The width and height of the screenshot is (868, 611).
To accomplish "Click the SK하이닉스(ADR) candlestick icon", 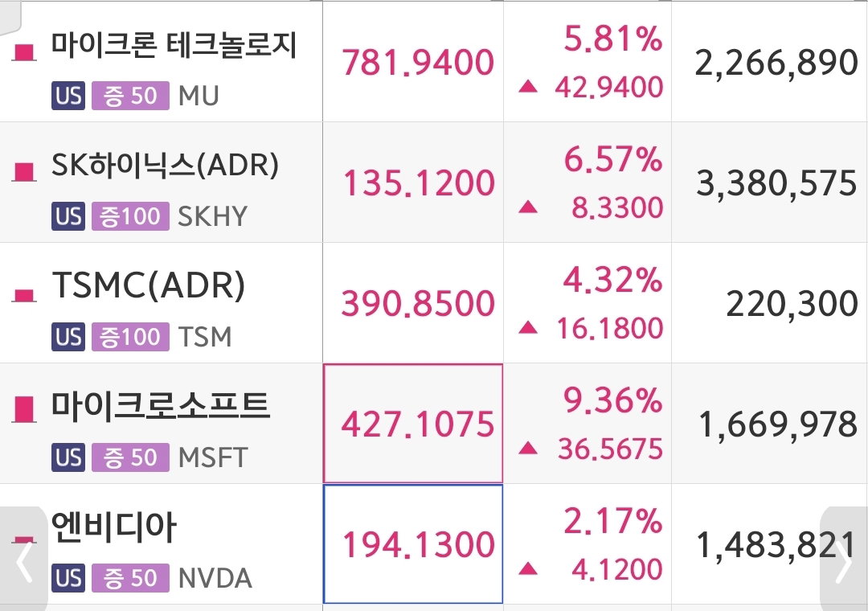I will tap(24, 172).
